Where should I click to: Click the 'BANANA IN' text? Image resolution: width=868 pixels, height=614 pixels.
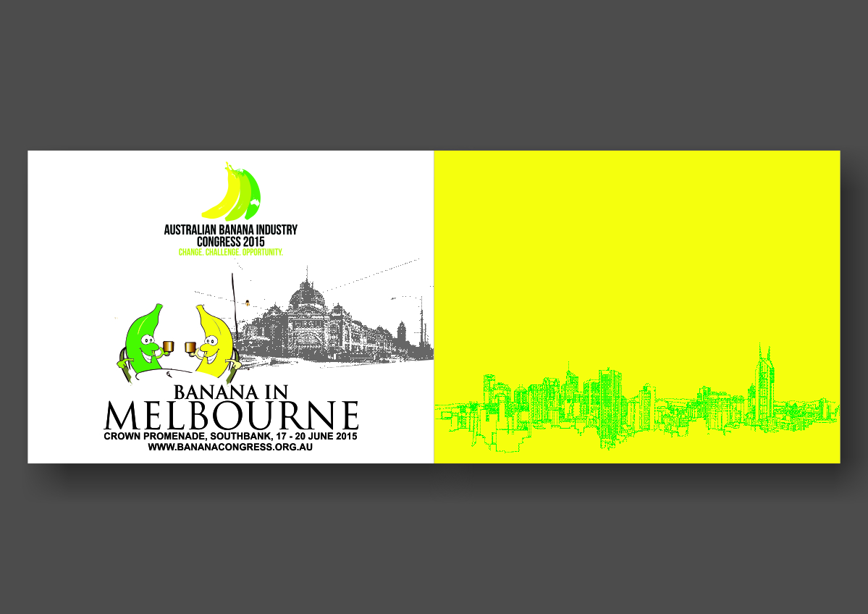[x=231, y=392]
